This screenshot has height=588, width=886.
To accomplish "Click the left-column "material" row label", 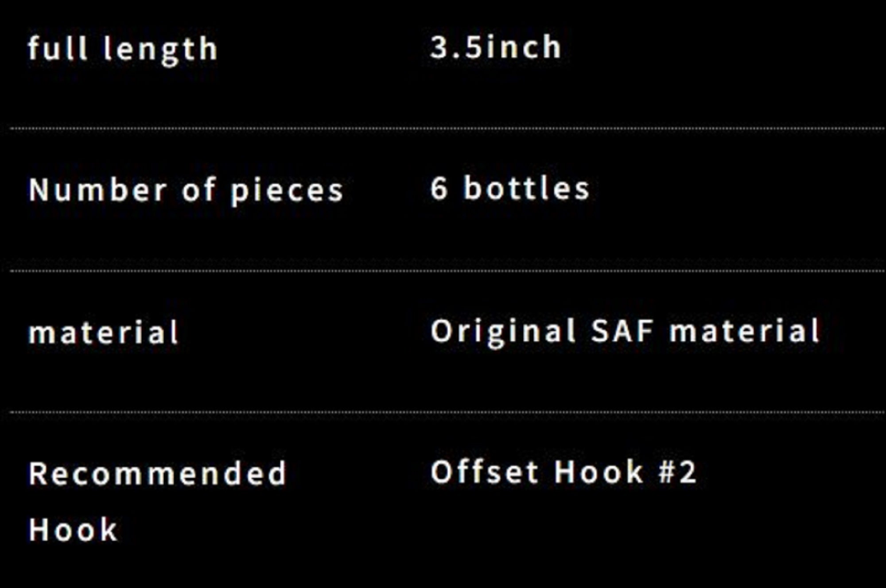I will click(x=104, y=332).
